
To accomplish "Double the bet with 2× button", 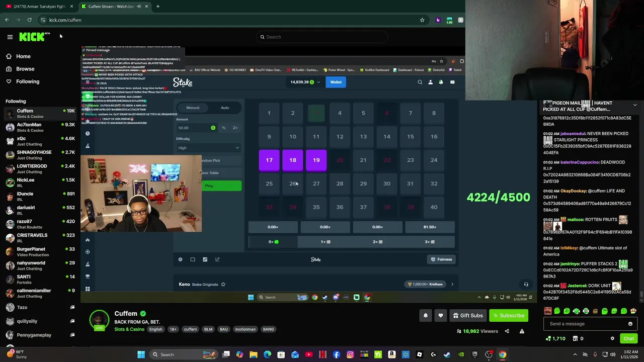I will (x=235, y=128).
